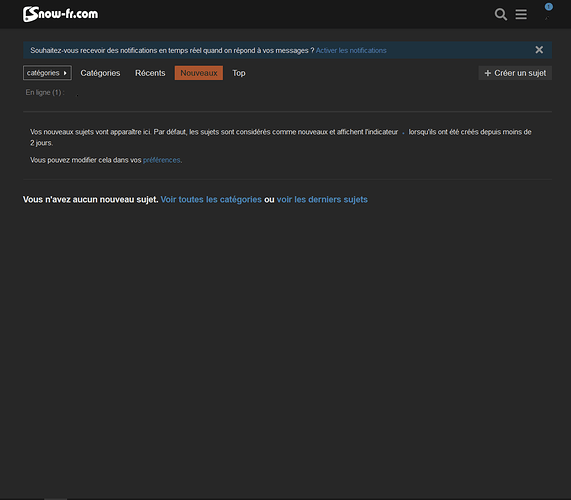Image resolution: width=571 pixels, height=500 pixels.
Task: Open the search magnifier icon
Action: tap(501, 14)
